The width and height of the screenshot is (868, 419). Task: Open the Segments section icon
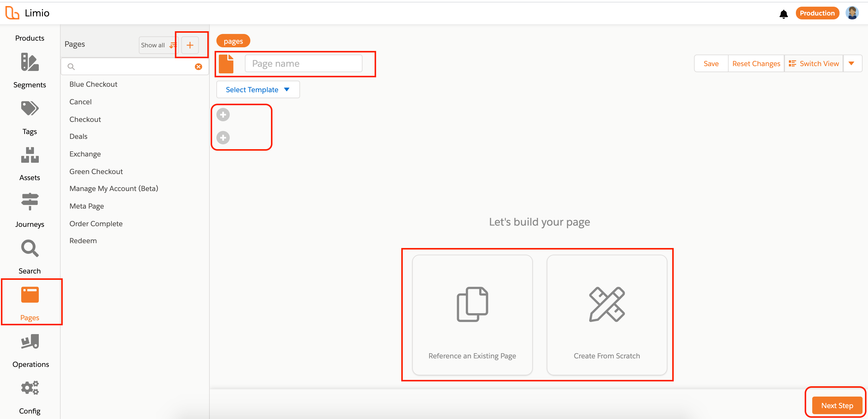(x=30, y=62)
